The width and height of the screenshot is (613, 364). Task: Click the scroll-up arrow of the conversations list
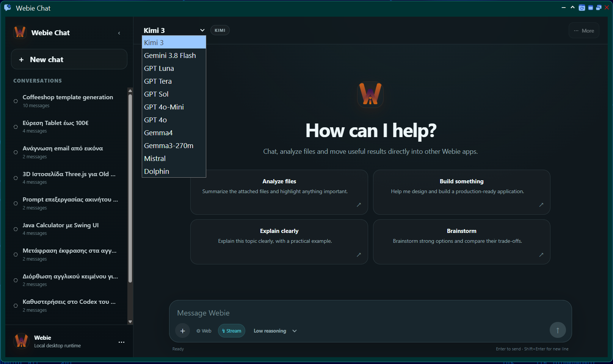point(130,91)
